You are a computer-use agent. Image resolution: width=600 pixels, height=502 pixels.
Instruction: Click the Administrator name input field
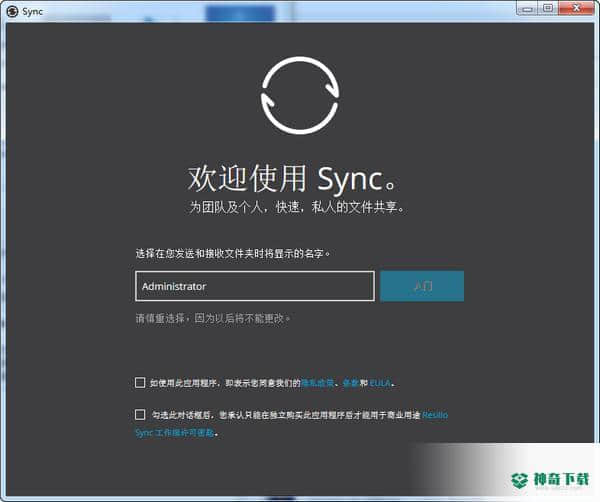click(x=255, y=286)
